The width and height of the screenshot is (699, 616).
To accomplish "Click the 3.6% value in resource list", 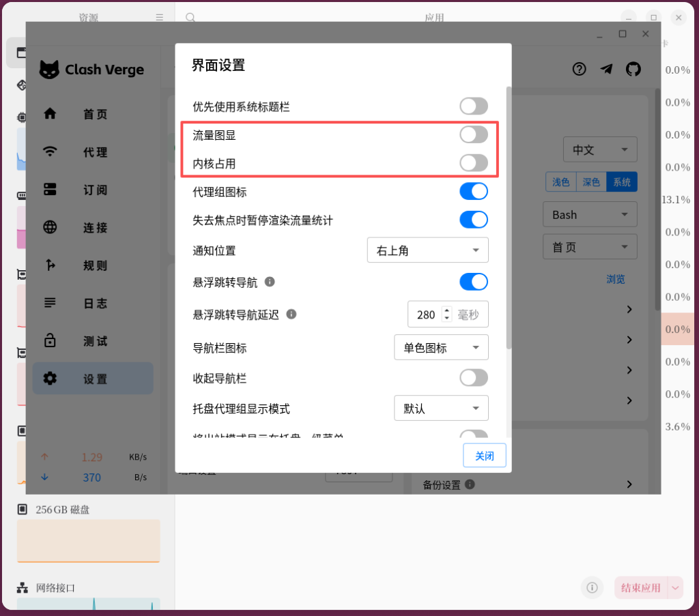I will click(678, 427).
